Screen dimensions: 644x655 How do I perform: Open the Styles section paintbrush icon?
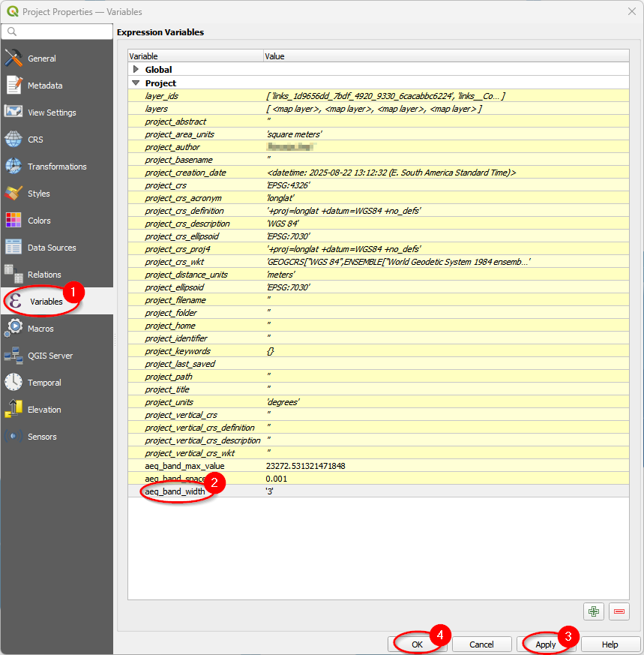coord(39,193)
